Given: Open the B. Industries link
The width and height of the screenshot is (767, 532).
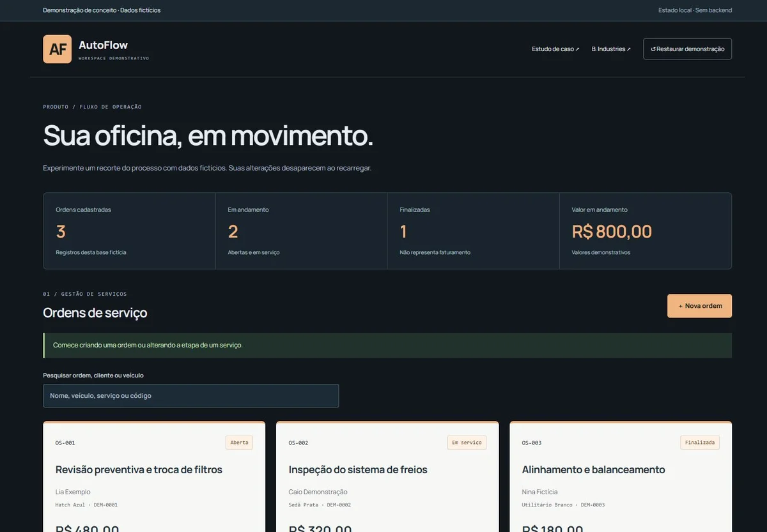Looking at the screenshot, I should tap(611, 49).
